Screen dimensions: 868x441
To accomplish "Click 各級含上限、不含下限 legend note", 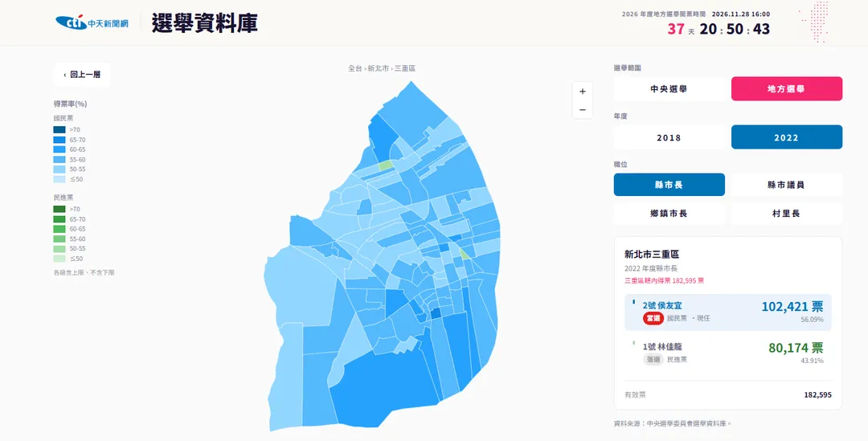I will tap(84, 273).
